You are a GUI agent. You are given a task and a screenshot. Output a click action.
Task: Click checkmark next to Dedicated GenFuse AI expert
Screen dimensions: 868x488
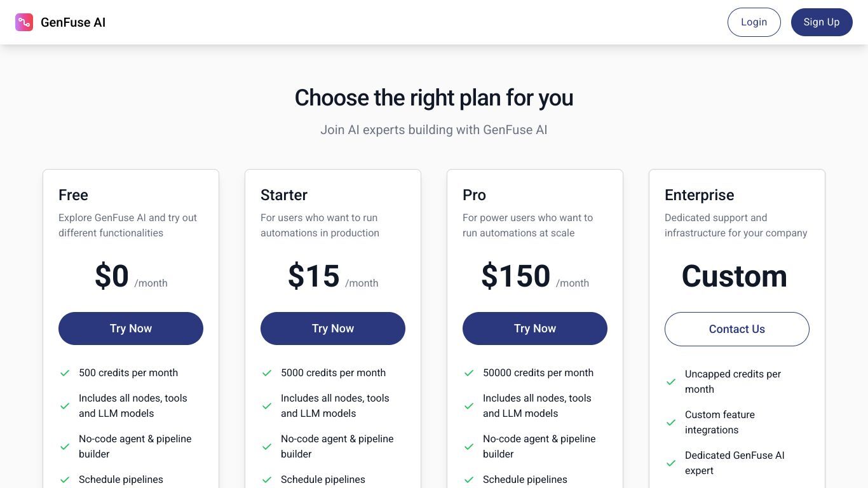(x=671, y=463)
